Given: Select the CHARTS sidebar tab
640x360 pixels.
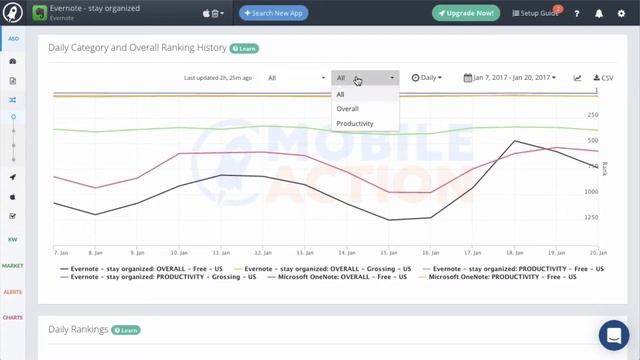Looking at the screenshot, I should pyautogui.click(x=13, y=318).
